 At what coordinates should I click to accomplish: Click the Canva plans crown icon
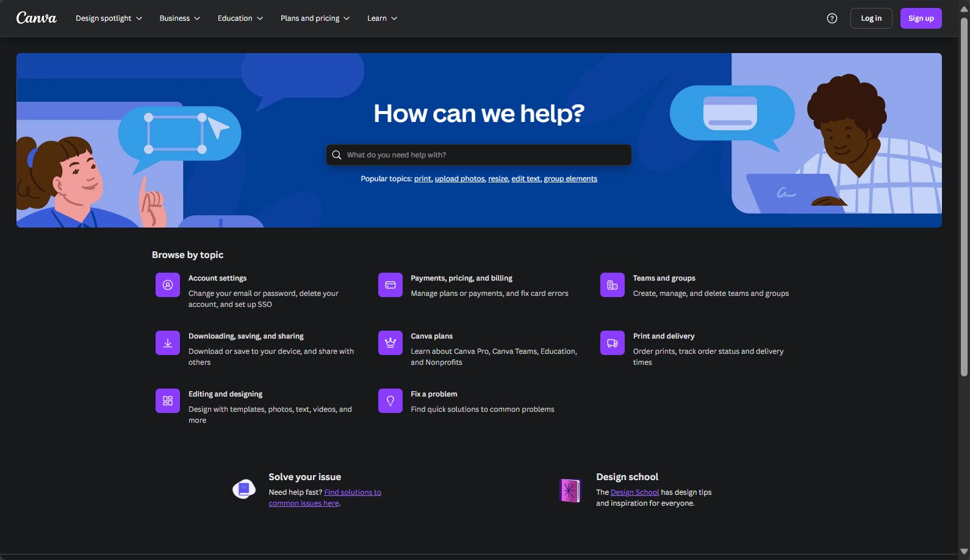(390, 343)
